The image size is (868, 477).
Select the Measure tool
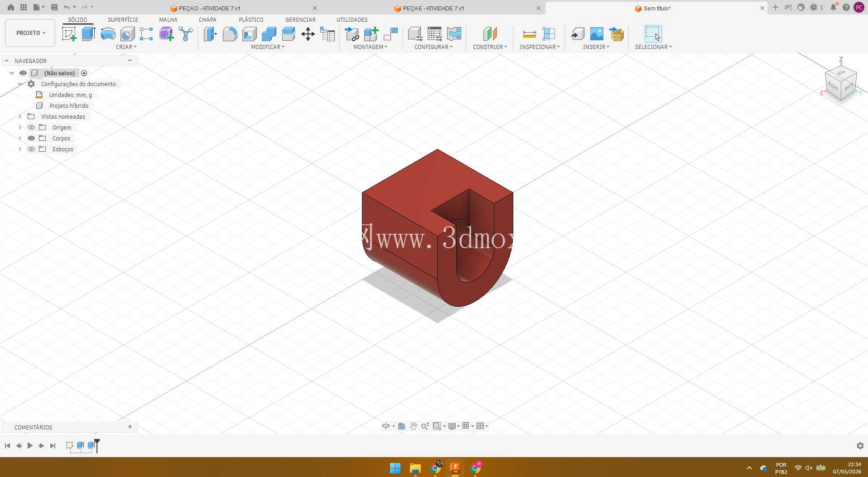pyautogui.click(x=529, y=34)
